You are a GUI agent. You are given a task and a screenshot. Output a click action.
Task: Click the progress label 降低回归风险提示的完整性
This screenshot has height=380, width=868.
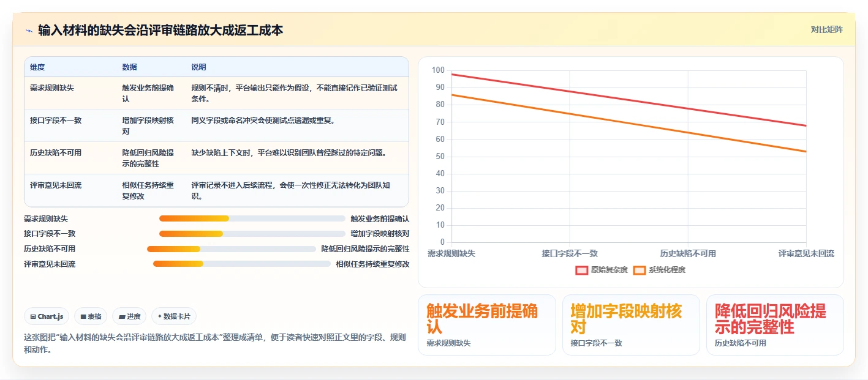coord(365,249)
